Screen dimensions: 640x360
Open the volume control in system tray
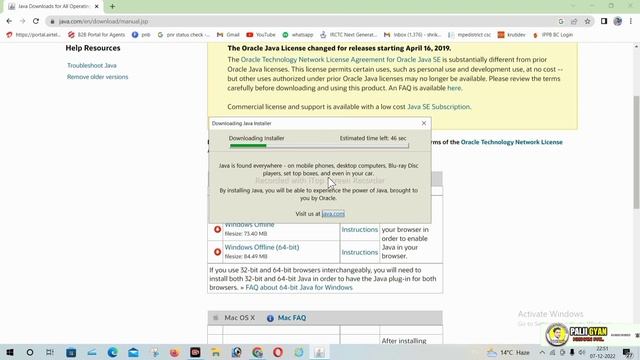pyautogui.click(x=582, y=352)
